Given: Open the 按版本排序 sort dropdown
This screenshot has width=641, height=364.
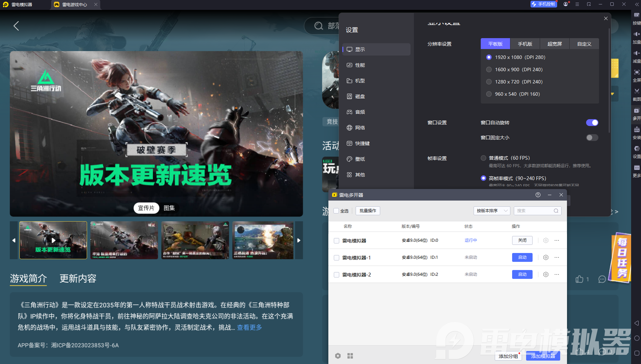Looking at the screenshot, I should pyautogui.click(x=491, y=210).
